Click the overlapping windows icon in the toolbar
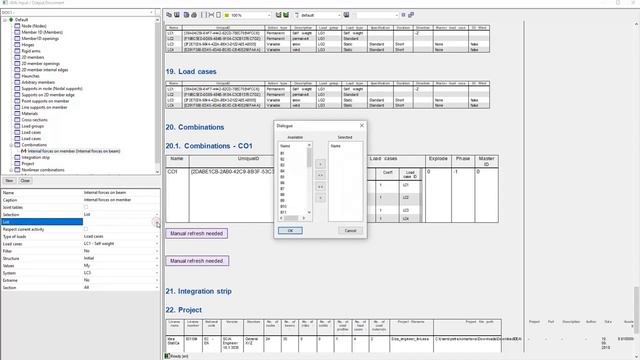Image resolution: width=640 pixels, height=360 pixels. tap(411, 15)
